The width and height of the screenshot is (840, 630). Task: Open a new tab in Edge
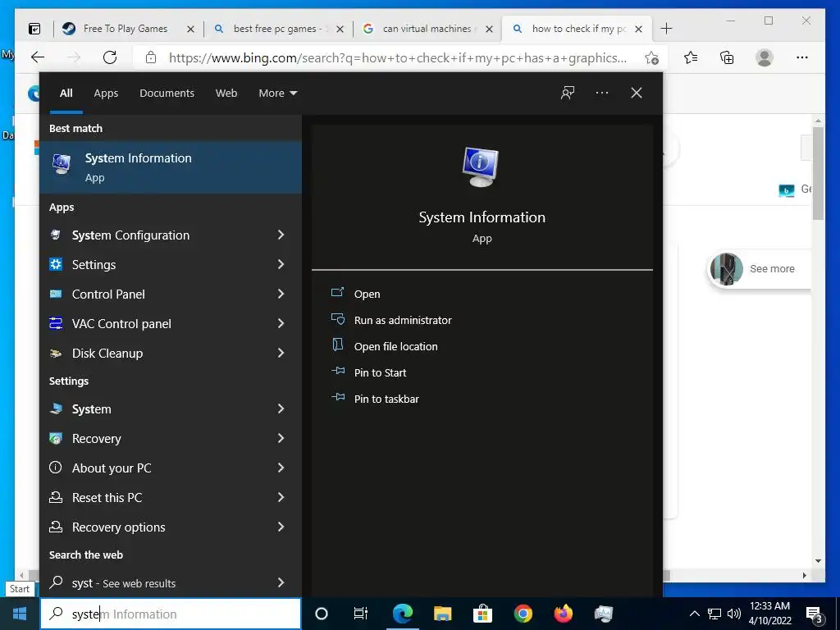coord(666,29)
